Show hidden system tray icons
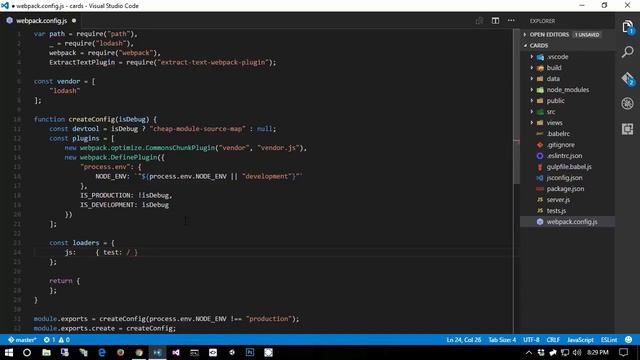The height and width of the screenshot is (360, 640). click(529, 352)
